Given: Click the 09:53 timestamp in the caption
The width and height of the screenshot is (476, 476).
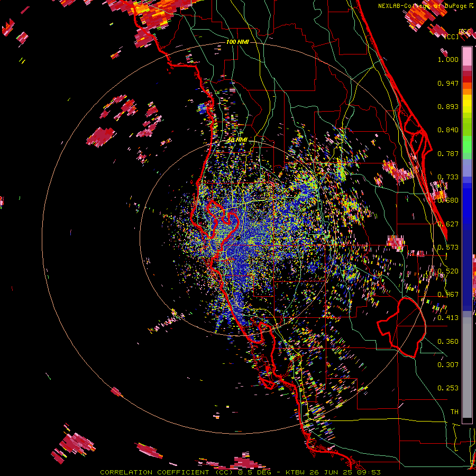Looking at the screenshot, I should point(370,472).
